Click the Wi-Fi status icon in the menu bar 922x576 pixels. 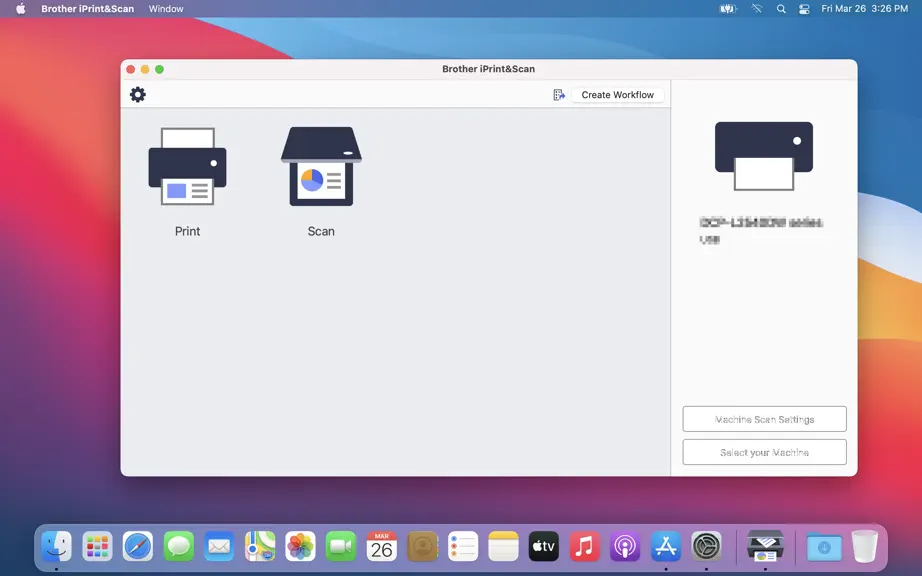tap(757, 9)
